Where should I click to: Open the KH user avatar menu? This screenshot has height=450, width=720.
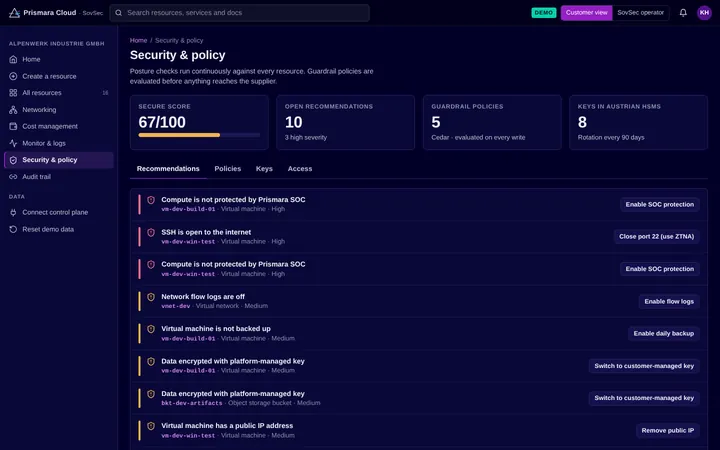coord(704,13)
